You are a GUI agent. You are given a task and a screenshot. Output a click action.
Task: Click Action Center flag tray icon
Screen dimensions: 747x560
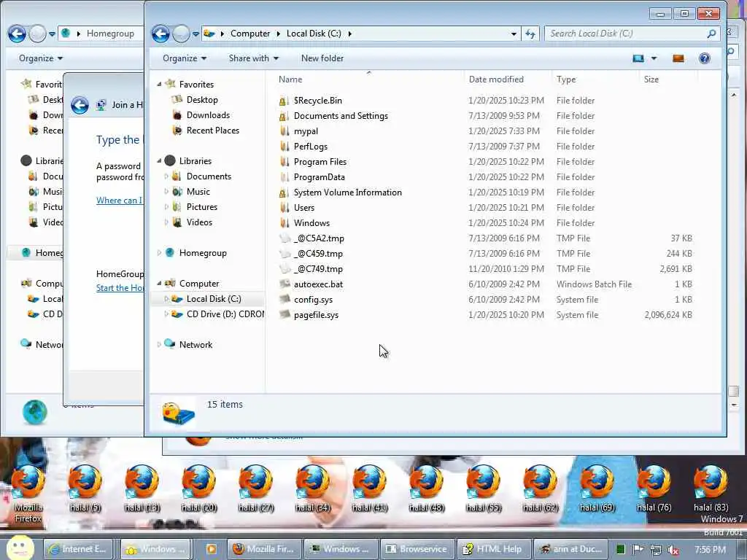click(638, 550)
